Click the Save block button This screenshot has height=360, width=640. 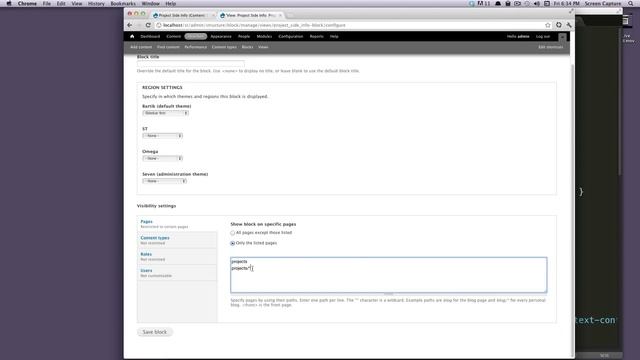click(x=155, y=332)
